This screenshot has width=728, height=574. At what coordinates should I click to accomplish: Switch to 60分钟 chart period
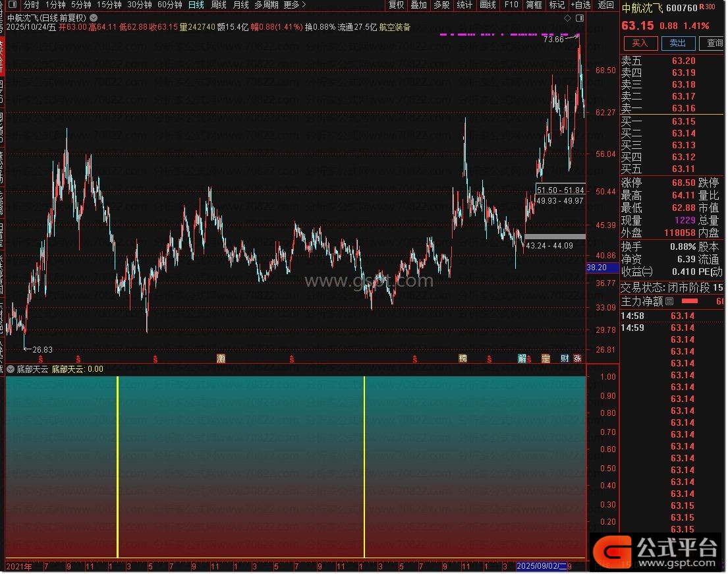click(169, 5)
